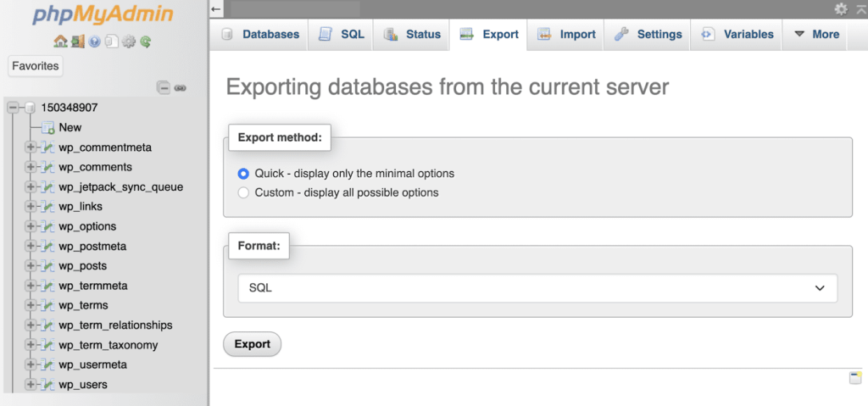Collapse all tree nodes icon

(164, 87)
